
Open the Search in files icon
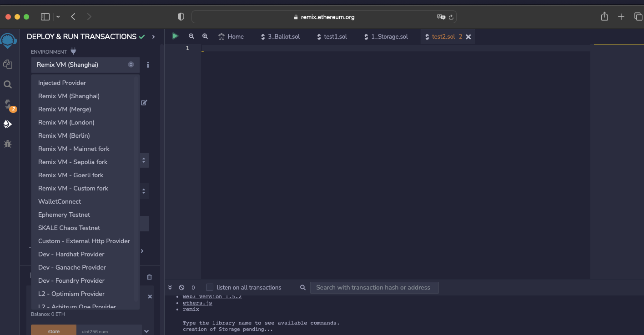pyautogui.click(x=8, y=85)
